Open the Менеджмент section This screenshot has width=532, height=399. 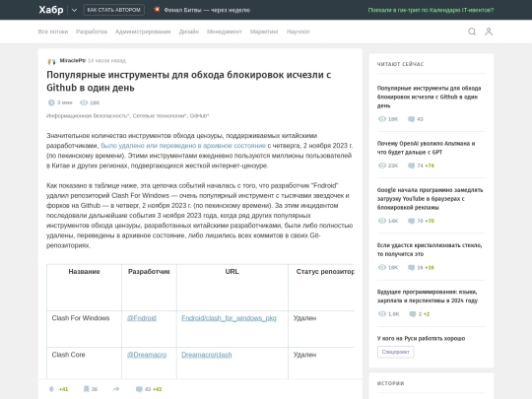225,32
